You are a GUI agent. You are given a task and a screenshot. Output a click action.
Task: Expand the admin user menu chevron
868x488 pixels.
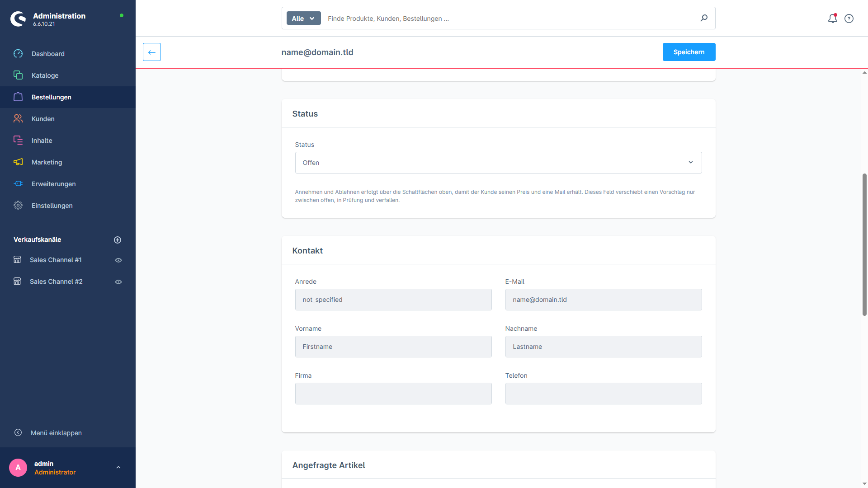[x=118, y=468]
